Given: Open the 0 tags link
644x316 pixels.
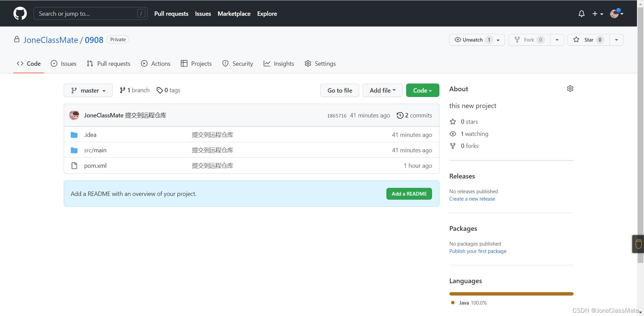Looking at the screenshot, I should [x=168, y=90].
